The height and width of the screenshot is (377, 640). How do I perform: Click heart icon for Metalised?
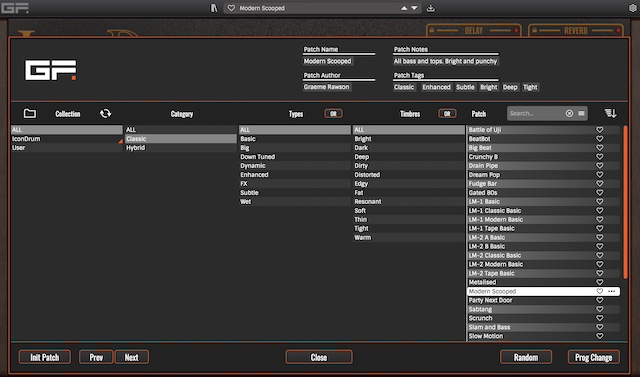(600, 282)
